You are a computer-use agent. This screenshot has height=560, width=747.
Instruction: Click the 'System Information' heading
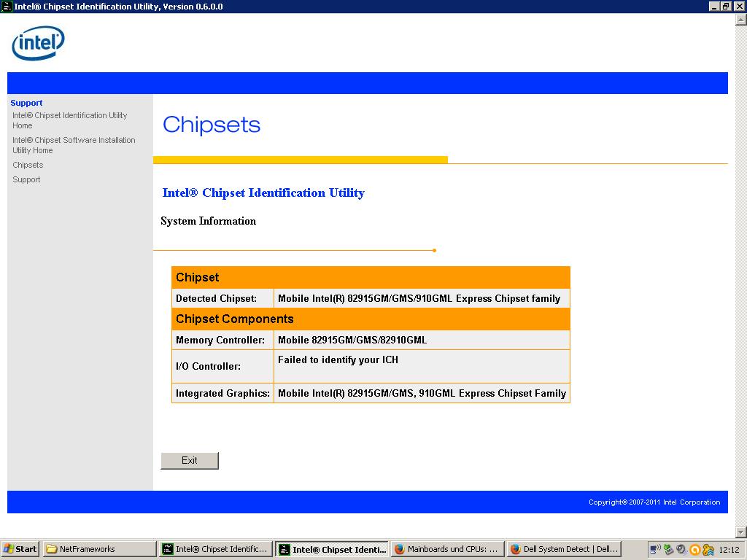click(208, 221)
